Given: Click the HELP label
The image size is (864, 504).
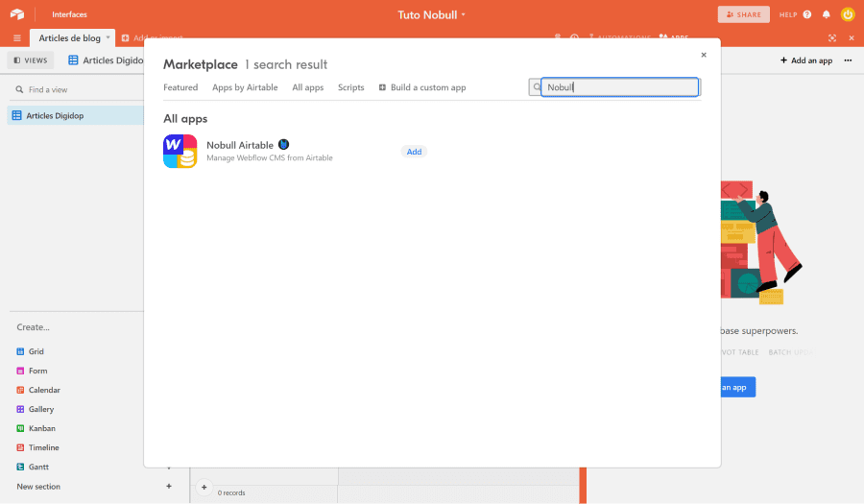Looking at the screenshot, I should [x=788, y=14].
